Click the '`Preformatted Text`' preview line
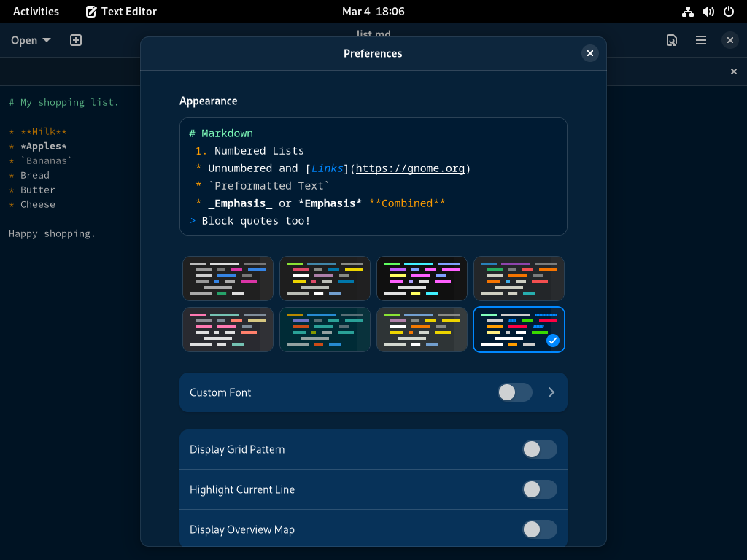Viewport: 747px width, 560px height. (x=268, y=186)
